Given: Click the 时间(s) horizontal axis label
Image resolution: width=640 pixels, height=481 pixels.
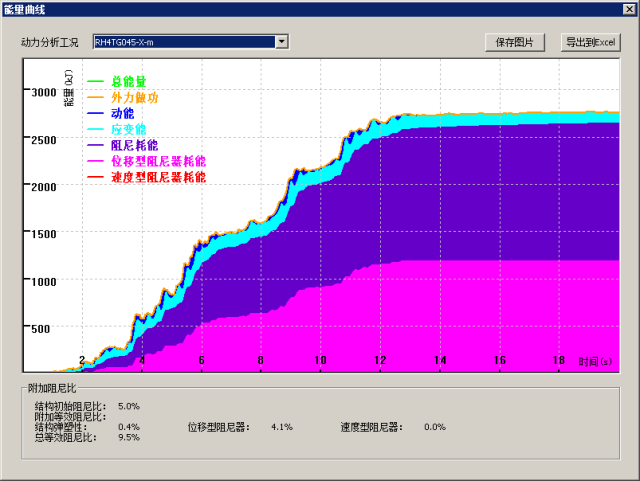Looking at the screenshot, I should 594,361.
